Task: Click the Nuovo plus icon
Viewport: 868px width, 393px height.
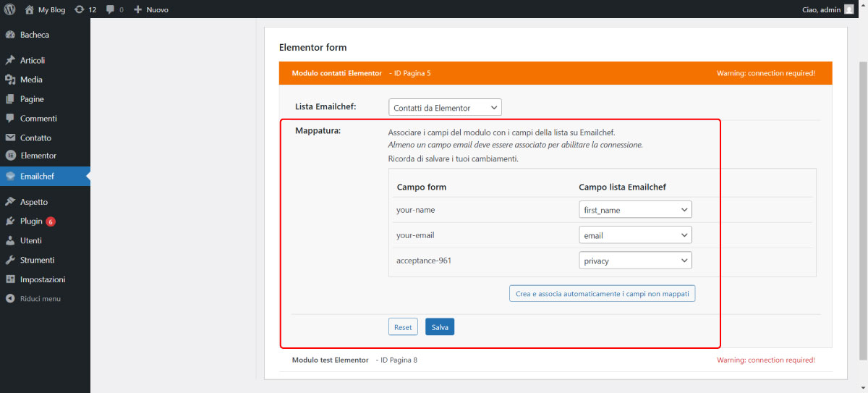Action: pos(137,10)
